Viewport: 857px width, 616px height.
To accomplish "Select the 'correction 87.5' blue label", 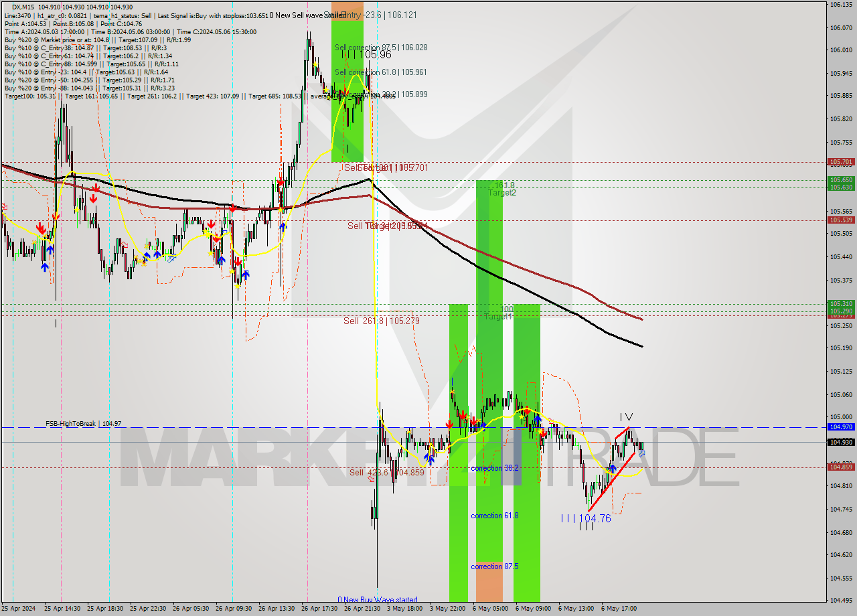I will 495,566.
